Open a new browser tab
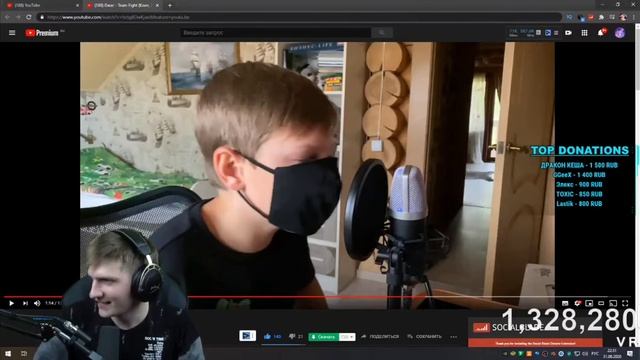 [x=170, y=5]
